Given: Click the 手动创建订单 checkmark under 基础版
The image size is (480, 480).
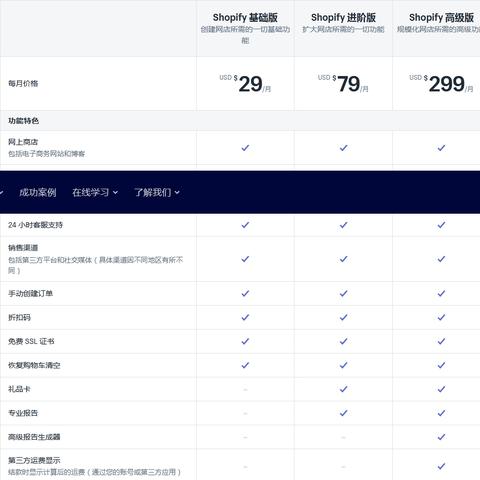Looking at the screenshot, I should (x=245, y=293).
